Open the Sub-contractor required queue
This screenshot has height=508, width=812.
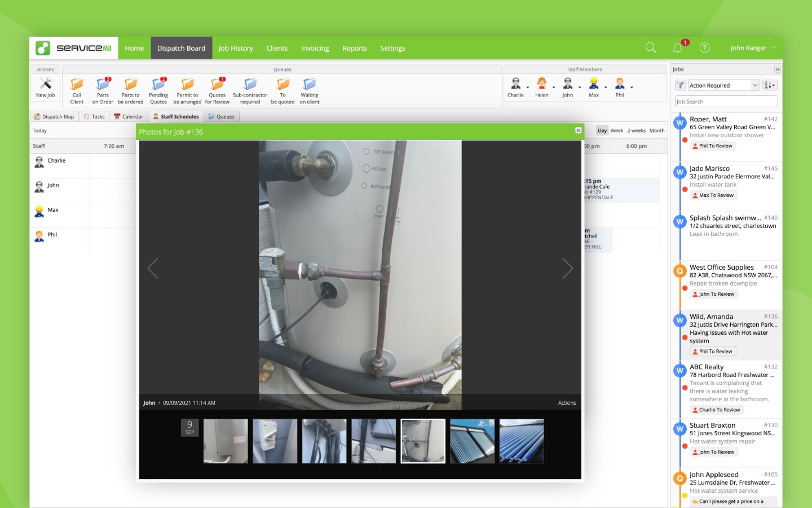click(250, 91)
